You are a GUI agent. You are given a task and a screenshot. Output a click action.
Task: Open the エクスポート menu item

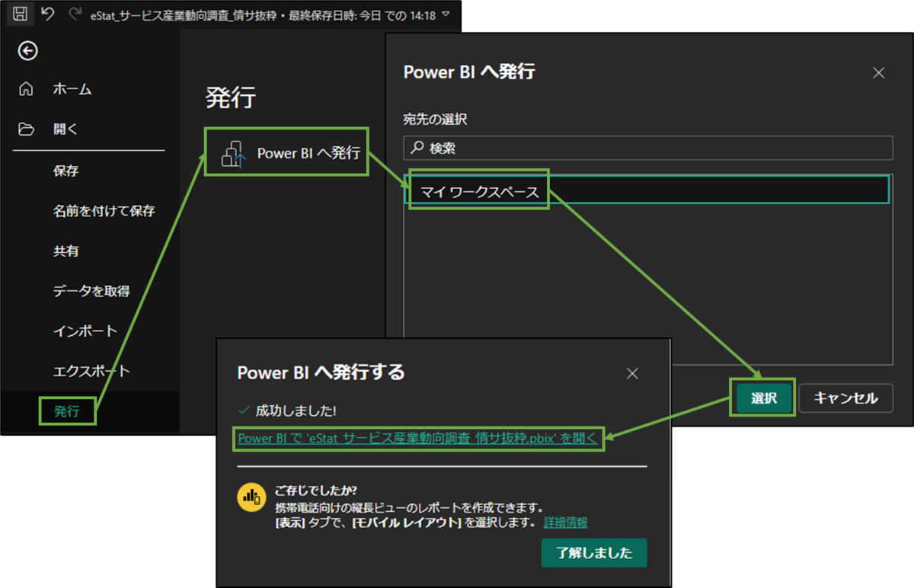[x=91, y=372]
